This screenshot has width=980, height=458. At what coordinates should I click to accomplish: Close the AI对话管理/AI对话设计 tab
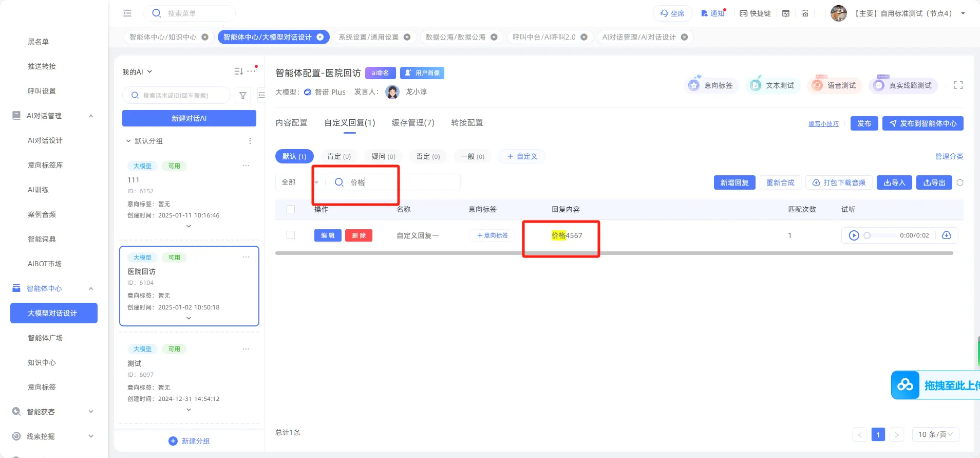click(684, 37)
